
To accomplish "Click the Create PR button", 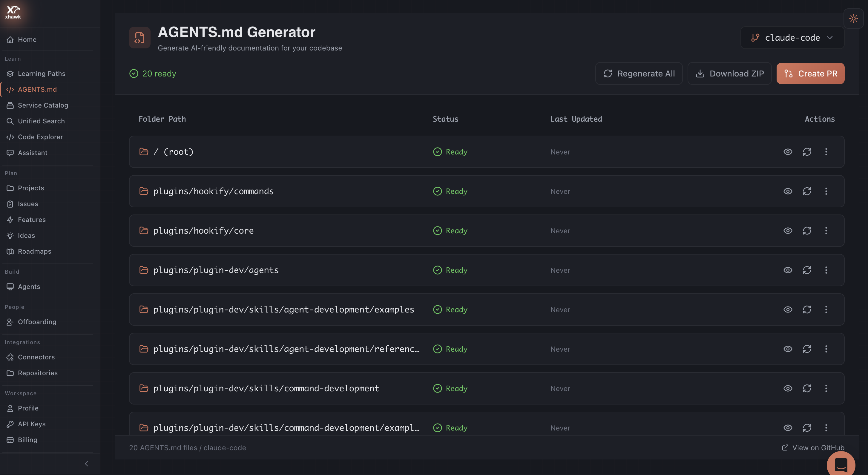I will point(810,73).
